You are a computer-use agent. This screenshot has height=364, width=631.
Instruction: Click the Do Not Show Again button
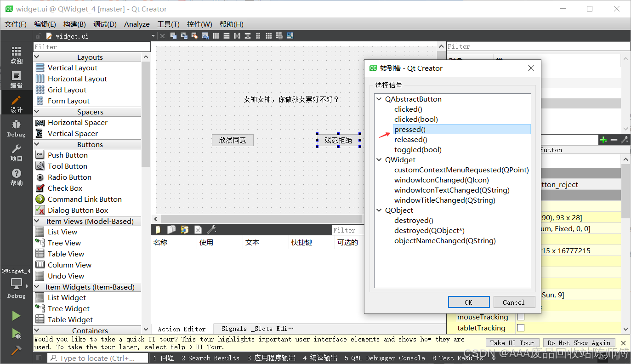coord(579,343)
